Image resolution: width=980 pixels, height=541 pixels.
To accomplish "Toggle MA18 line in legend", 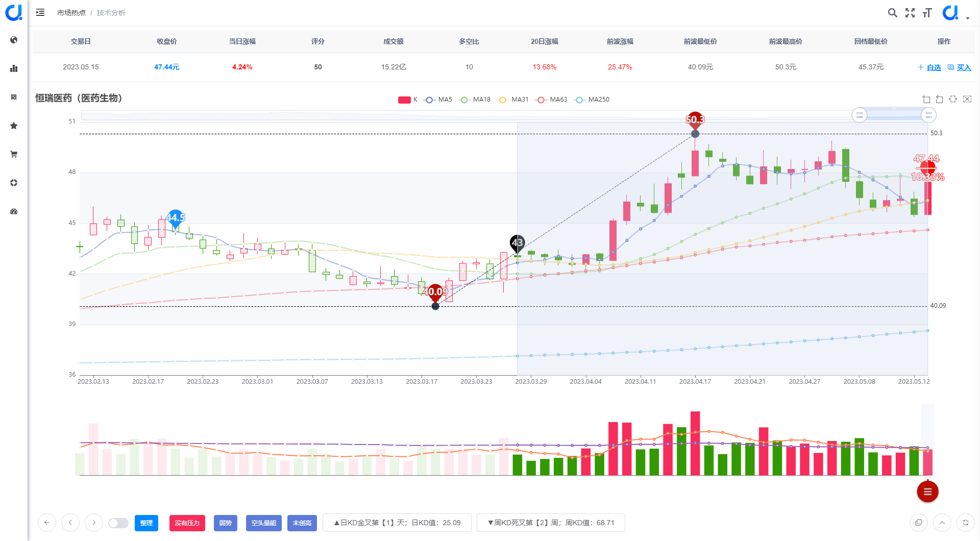I will (x=475, y=100).
